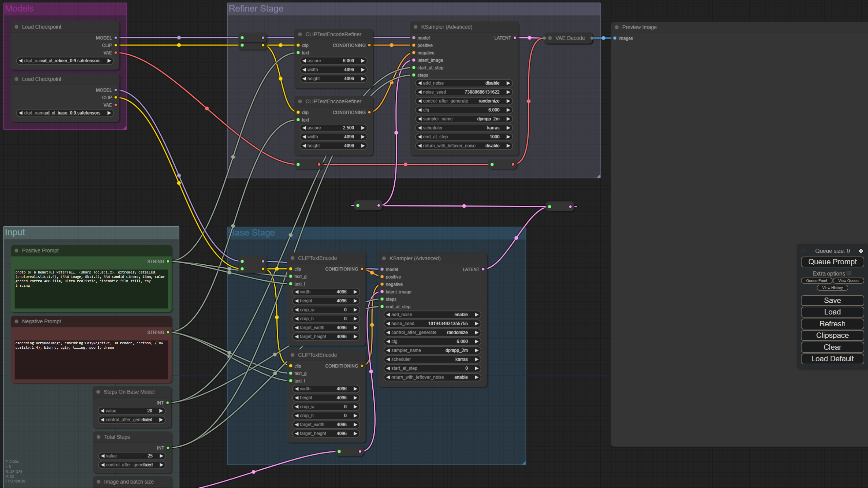868x488 pixels.
Task: Adjust cfg value in the refiner KSampler
Action: [x=463, y=110]
